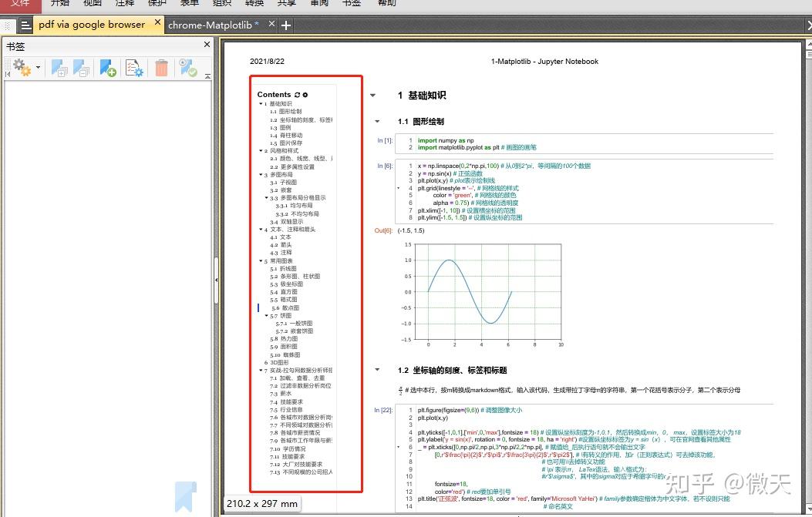Add a new bookmark with the green plus icon
812x517 pixels.
pos(107,68)
